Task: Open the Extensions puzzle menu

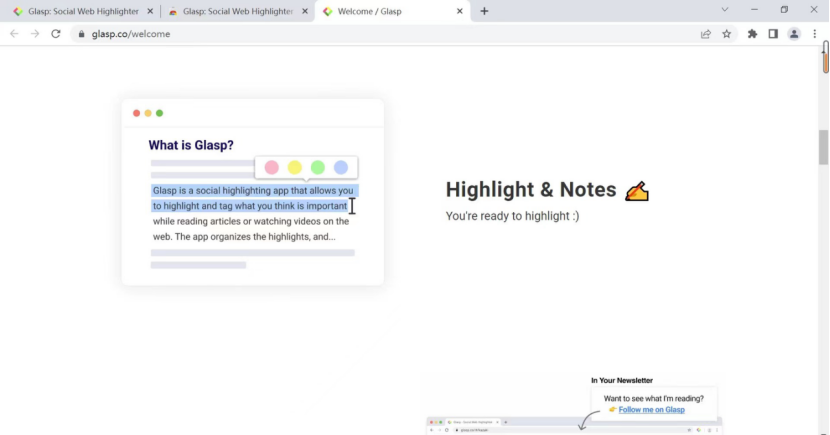Action: [752, 34]
